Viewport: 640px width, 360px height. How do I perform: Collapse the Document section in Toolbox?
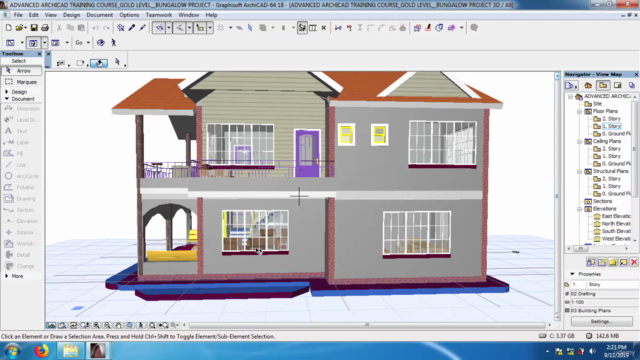(7, 99)
